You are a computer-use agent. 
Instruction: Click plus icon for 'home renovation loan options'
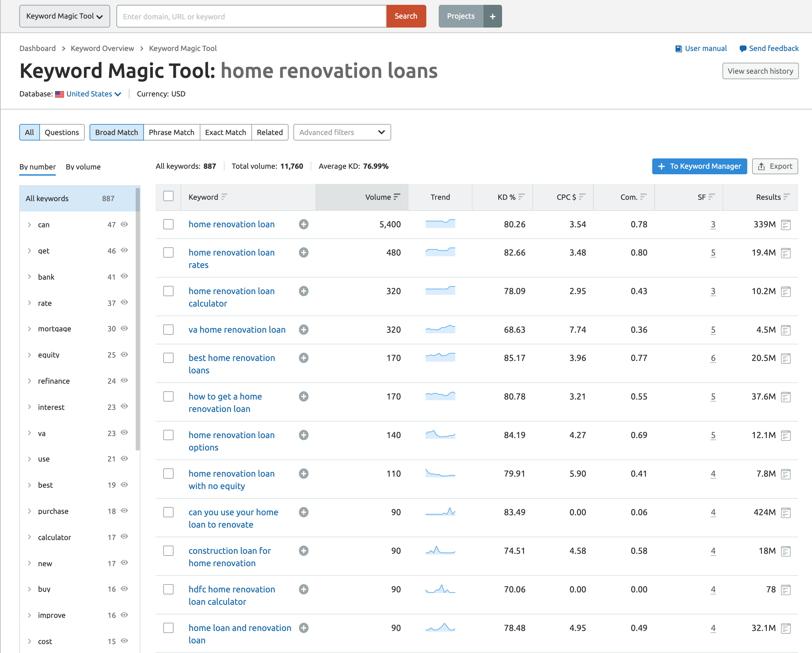[304, 435]
